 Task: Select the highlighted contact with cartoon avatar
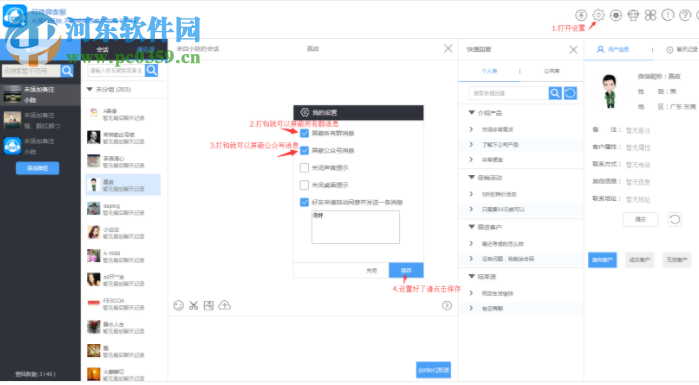tap(123, 185)
